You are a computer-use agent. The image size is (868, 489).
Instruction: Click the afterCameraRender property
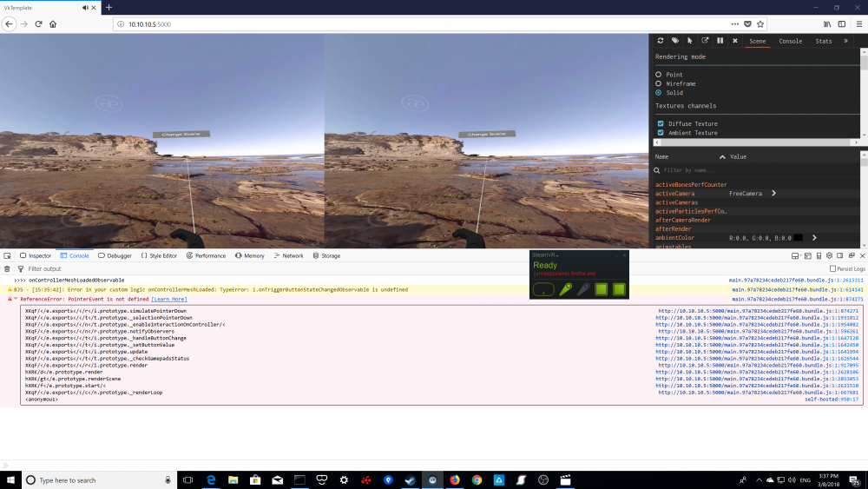[682, 220]
